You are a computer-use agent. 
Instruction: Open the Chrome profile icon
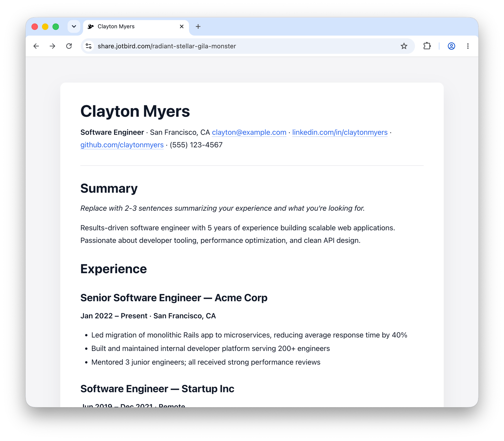pos(451,46)
